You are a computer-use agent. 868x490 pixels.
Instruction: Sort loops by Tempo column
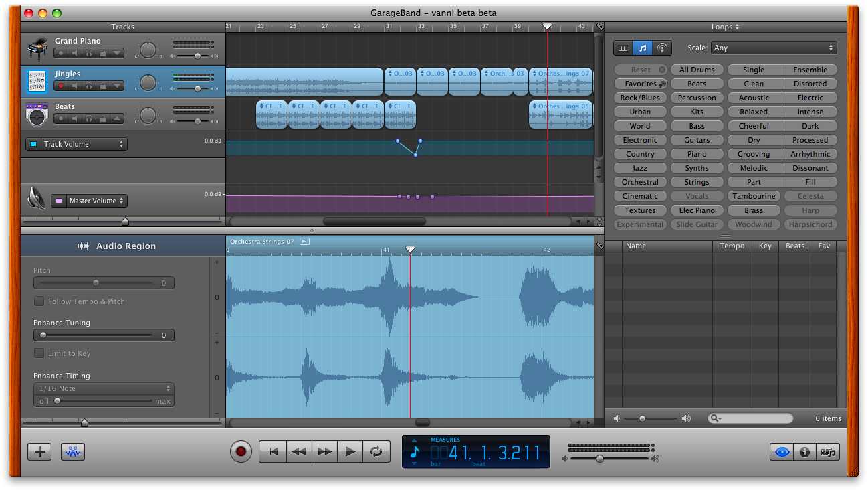(x=732, y=246)
